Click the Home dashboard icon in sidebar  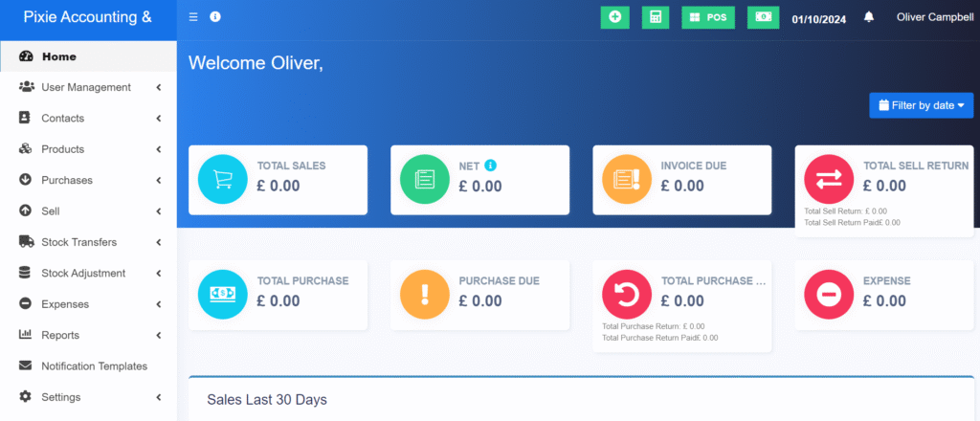click(26, 56)
